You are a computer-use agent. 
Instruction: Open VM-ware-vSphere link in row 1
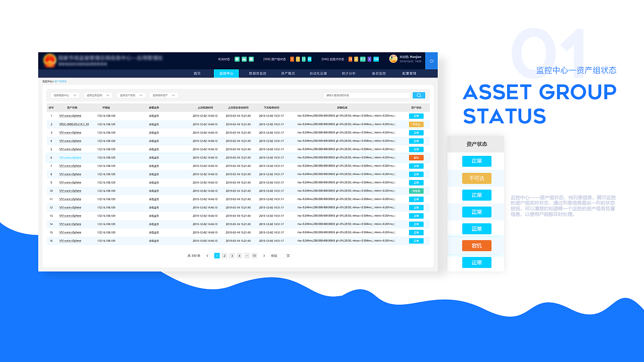click(70, 116)
